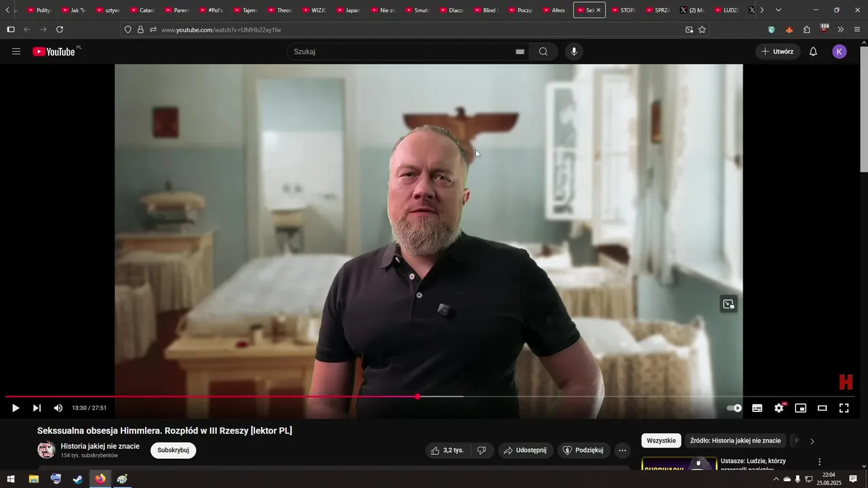Select the 'Wszystkie' filter chip
This screenshot has height=488, width=868.
(x=661, y=441)
